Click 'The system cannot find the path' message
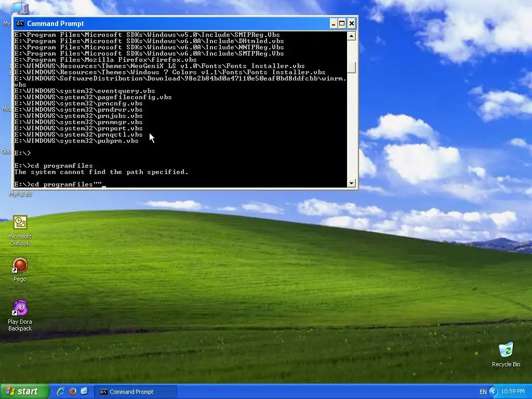The height and width of the screenshot is (399, 532). click(x=101, y=172)
